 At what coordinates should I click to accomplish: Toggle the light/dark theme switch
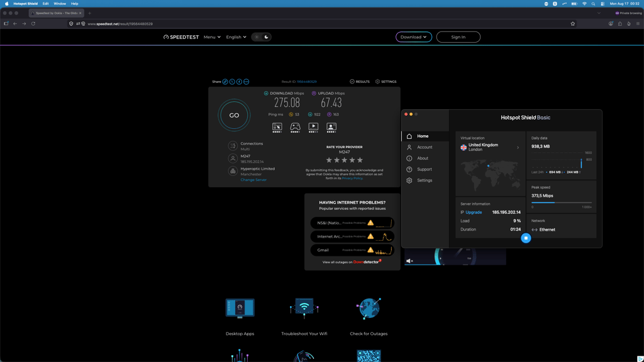pyautogui.click(x=261, y=37)
